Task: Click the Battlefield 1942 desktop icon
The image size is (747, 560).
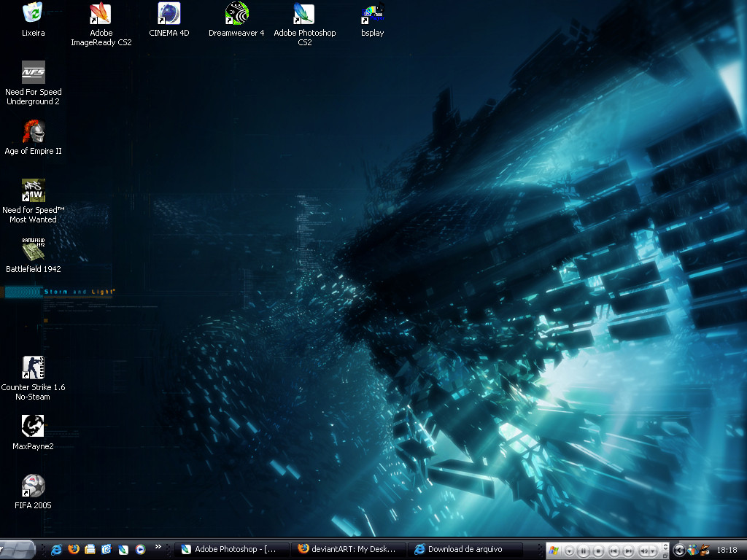Action: pos(33,250)
